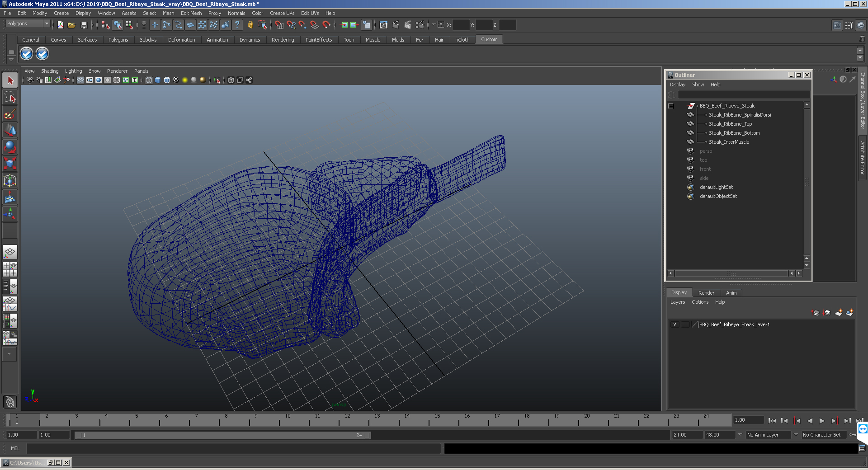Pick the Move tool cone icon
868x470 pixels.
point(10,130)
